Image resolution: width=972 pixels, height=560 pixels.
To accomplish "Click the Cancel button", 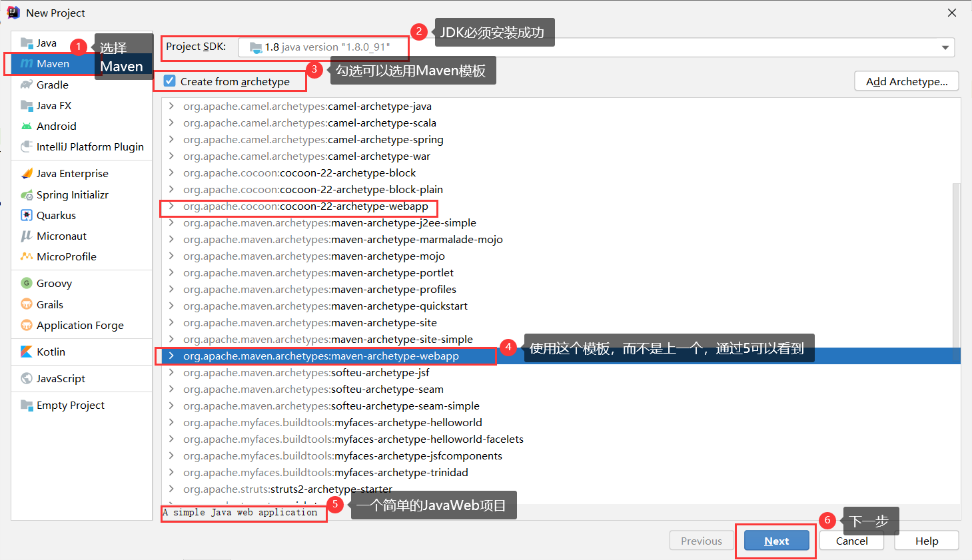I will pyautogui.click(x=851, y=541).
